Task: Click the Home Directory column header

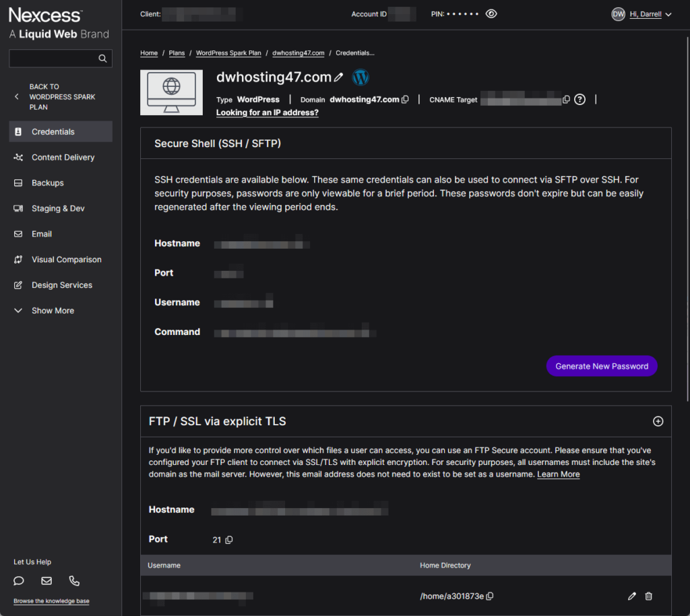Action: point(445,565)
